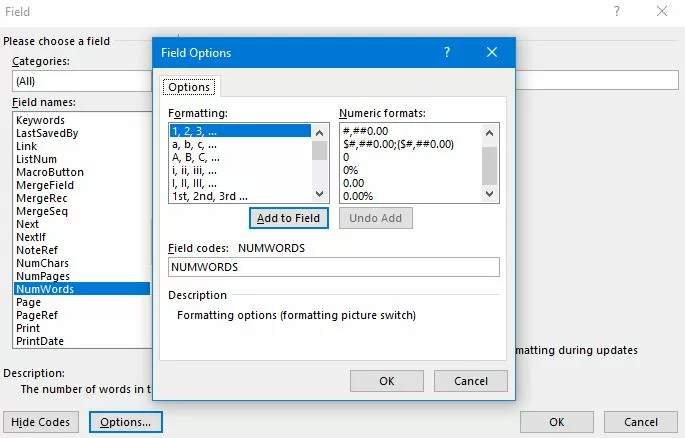685x438 pixels.
Task: Click the Hide Codes button
Action: coord(41,422)
